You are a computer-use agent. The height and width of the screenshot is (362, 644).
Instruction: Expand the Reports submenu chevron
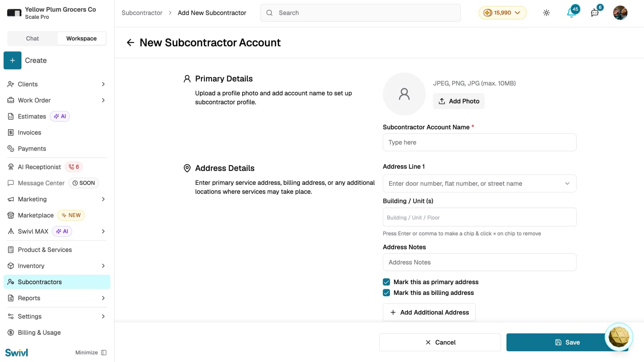click(x=103, y=298)
